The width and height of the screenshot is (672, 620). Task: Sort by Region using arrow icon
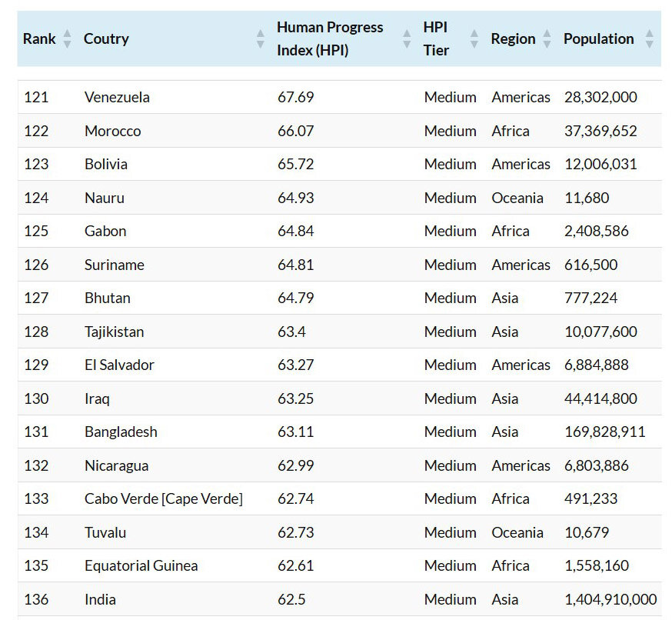pyautogui.click(x=547, y=38)
